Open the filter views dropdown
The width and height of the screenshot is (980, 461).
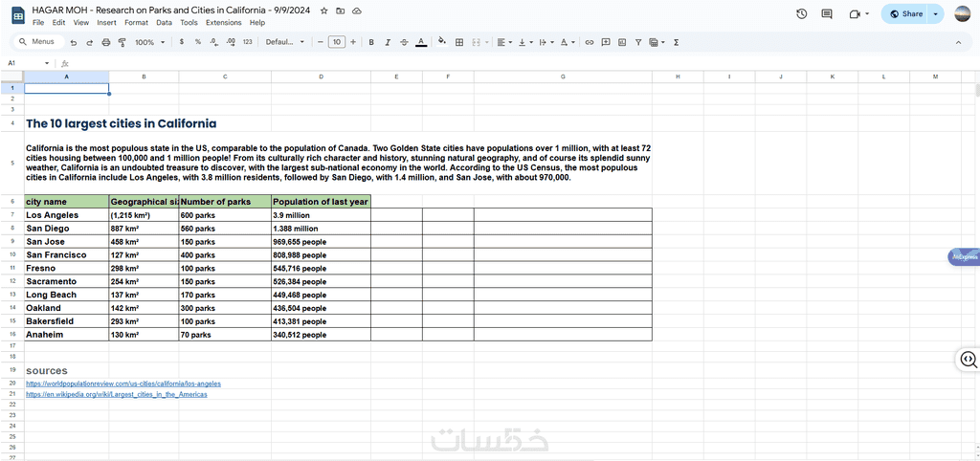(x=657, y=42)
